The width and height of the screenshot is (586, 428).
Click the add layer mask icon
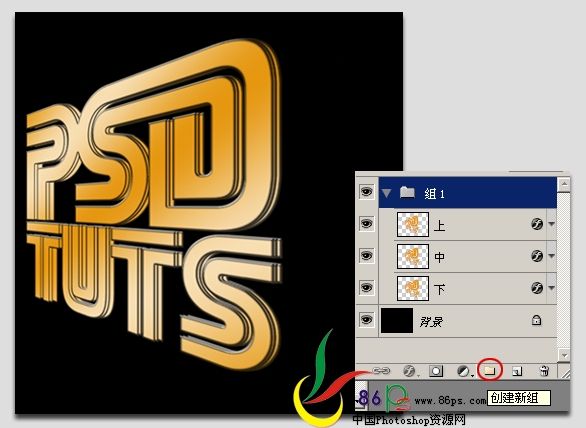[x=435, y=371]
